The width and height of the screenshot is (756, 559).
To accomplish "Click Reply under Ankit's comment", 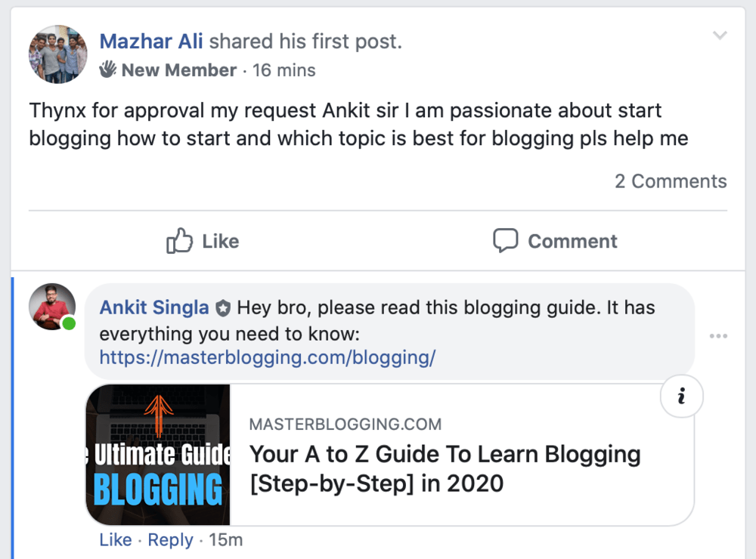I will point(170,539).
